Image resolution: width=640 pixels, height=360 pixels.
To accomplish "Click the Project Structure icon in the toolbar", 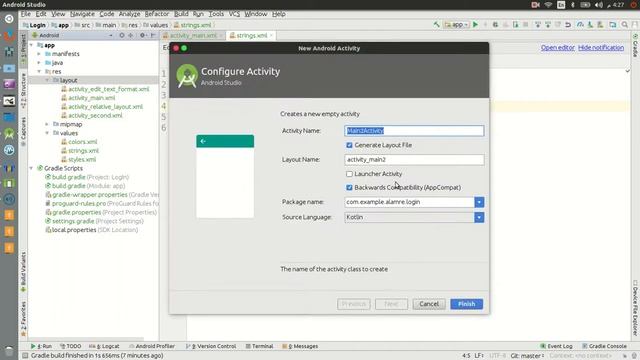I will 613,25.
